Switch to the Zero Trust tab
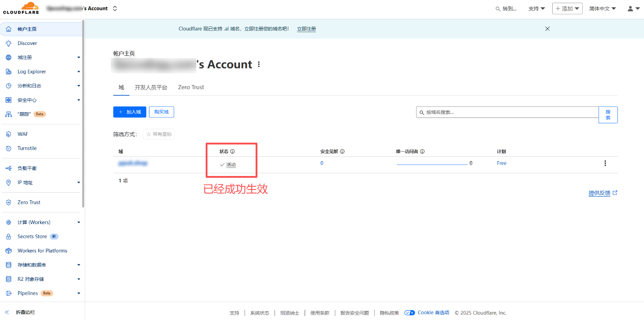 191,87
